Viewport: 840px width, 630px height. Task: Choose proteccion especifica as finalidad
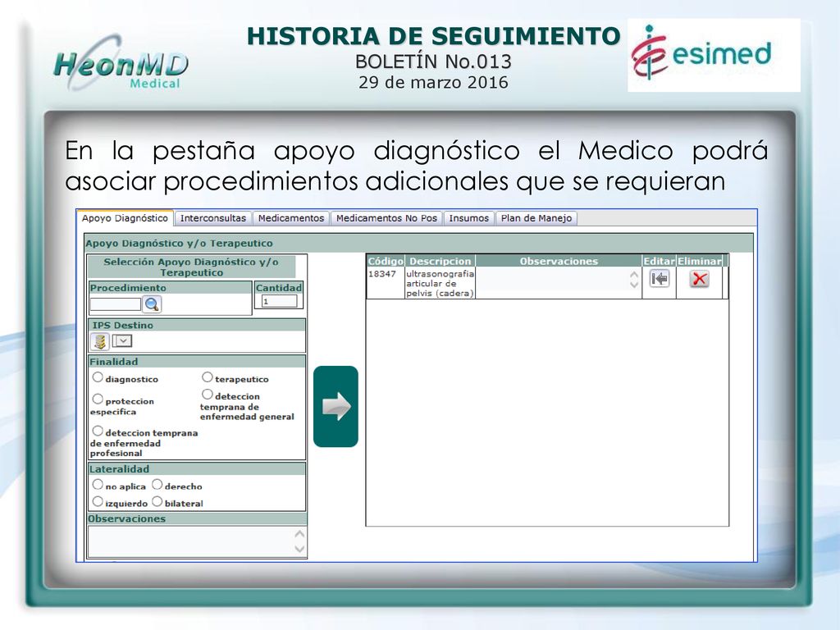(98, 399)
